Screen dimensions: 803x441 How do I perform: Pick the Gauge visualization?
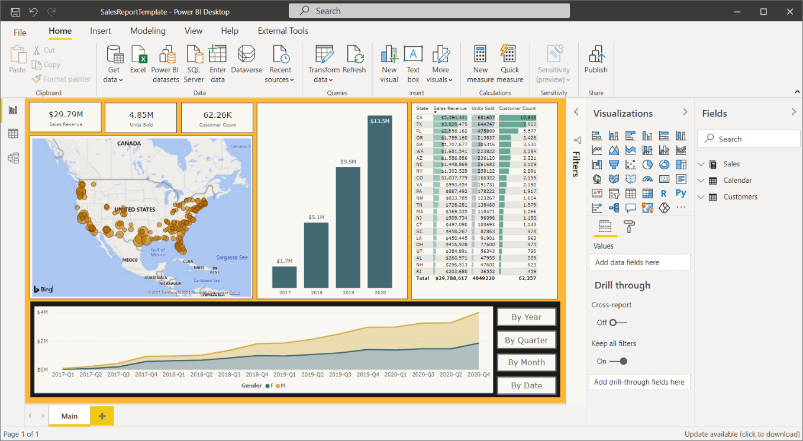[647, 179]
